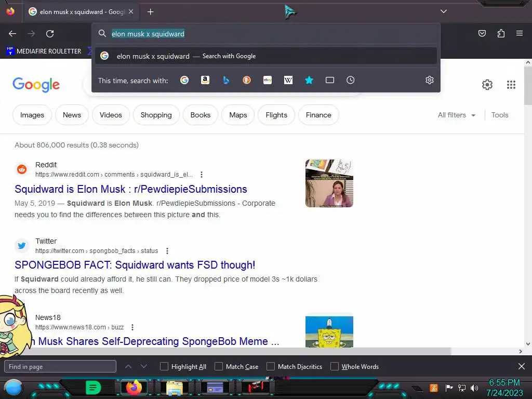
Task: Open the search Tools button
Action: (x=500, y=115)
